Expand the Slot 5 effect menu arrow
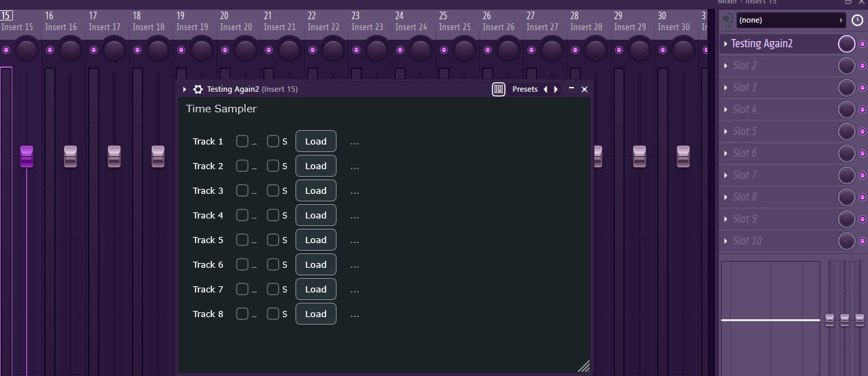 coord(726,131)
